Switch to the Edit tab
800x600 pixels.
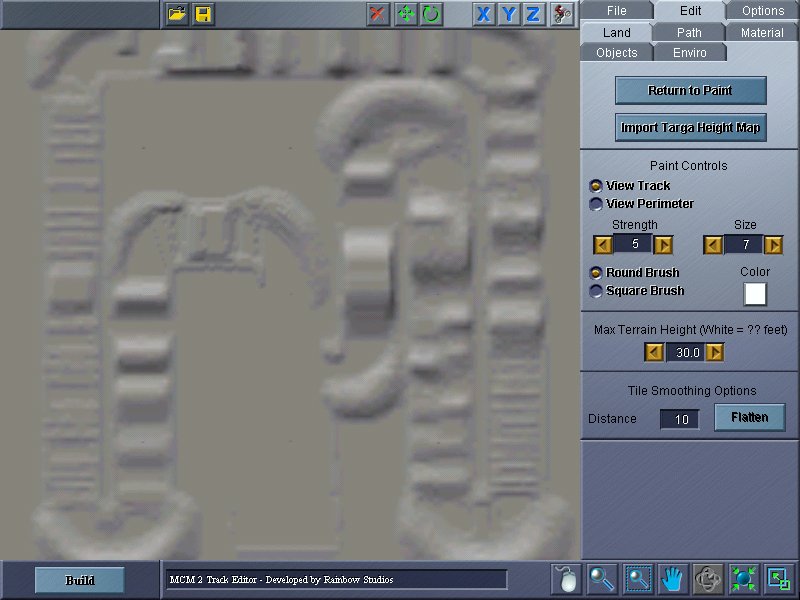[x=690, y=11]
